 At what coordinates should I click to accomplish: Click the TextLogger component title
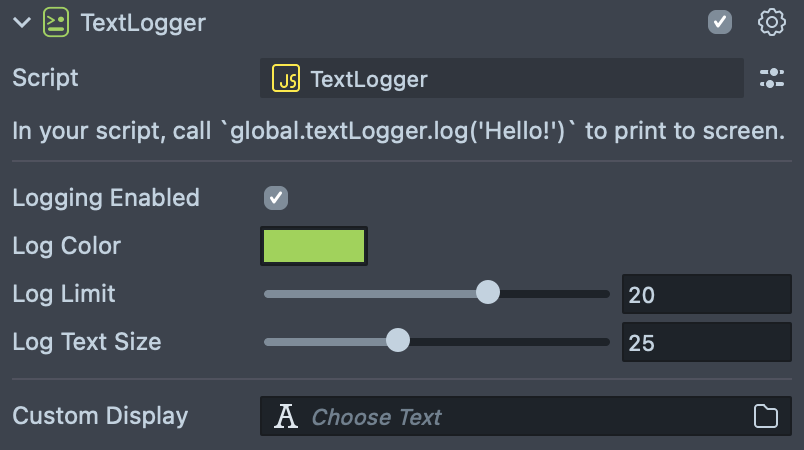tap(143, 22)
